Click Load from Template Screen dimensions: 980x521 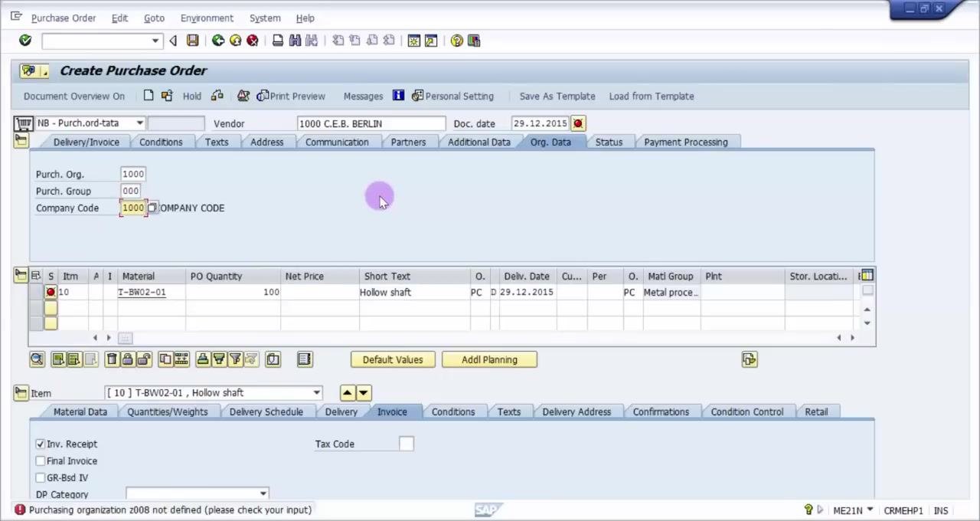[652, 96]
